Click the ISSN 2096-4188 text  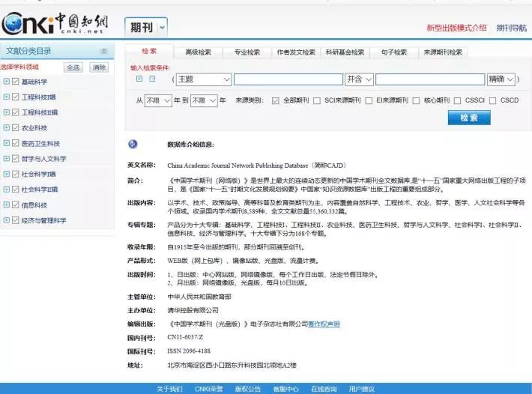[189, 351]
